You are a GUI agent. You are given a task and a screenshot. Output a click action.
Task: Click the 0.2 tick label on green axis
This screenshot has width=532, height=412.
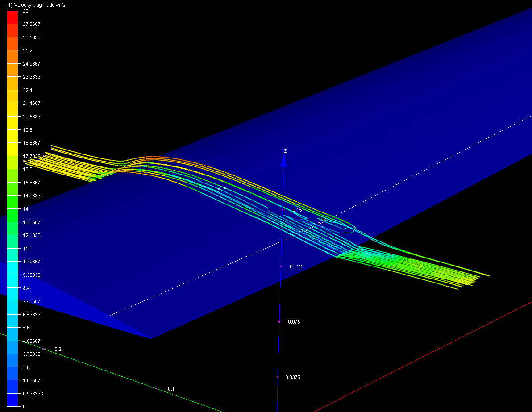(x=58, y=349)
